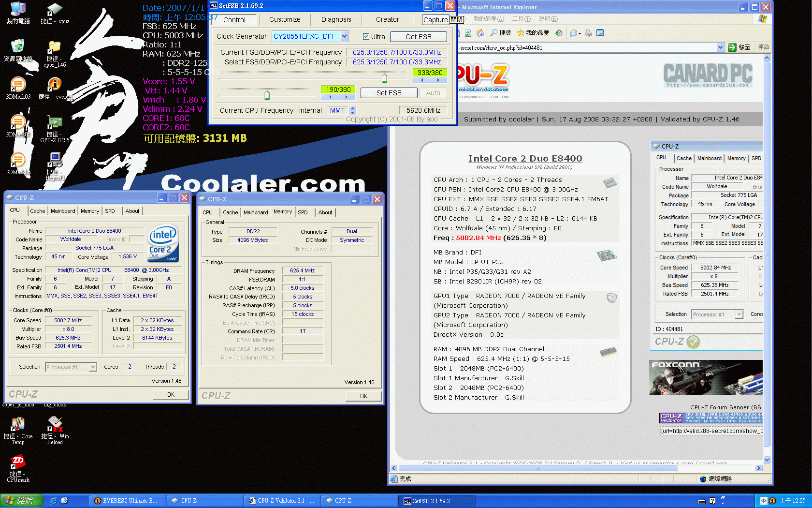
Task: Click the Intel Core 2 Duo logo
Action: coord(163,243)
